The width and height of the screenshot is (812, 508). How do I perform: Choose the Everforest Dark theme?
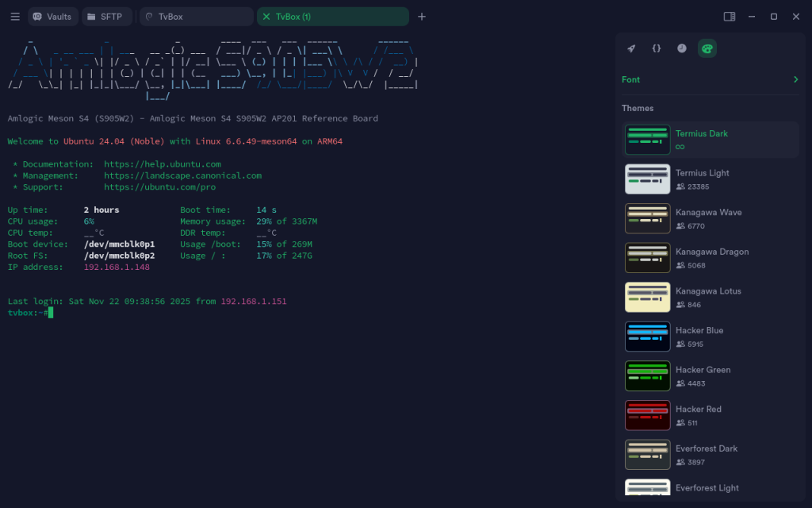click(x=706, y=454)
